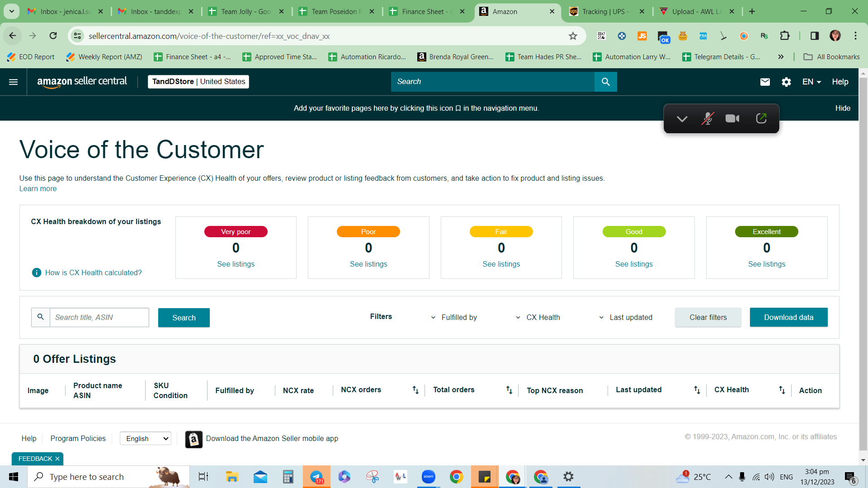The width and height of the screenshot is (868, 488).
Task: Switch to the Team Poseidon sheet tab
Action: (x=336, y=12)
